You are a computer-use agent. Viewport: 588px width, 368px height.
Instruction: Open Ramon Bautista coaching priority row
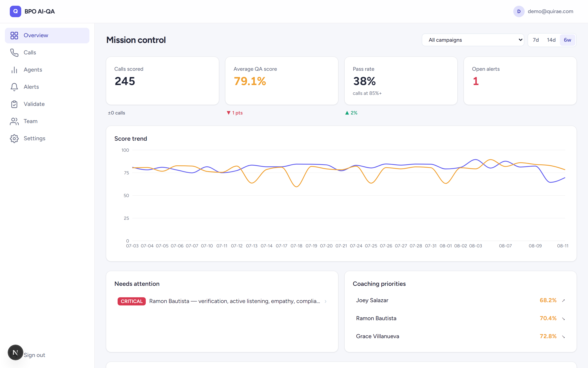click(x=460, y=318)
